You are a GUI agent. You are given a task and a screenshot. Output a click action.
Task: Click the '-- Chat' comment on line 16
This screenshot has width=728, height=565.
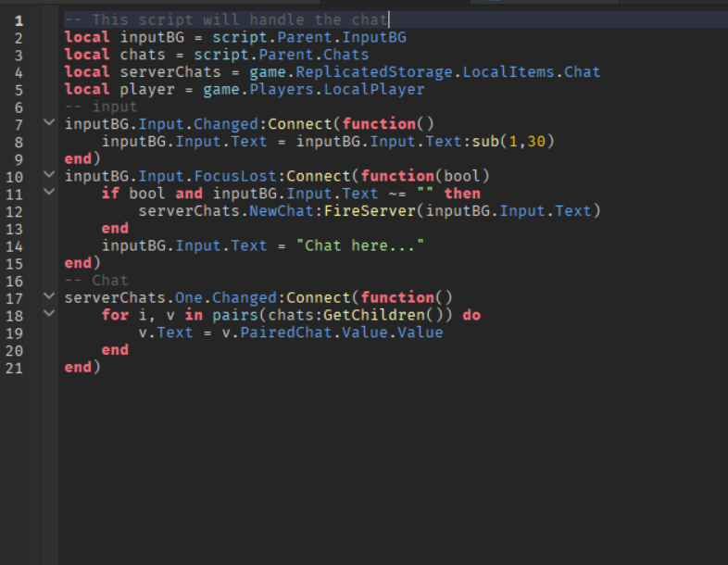pos(96,280)
